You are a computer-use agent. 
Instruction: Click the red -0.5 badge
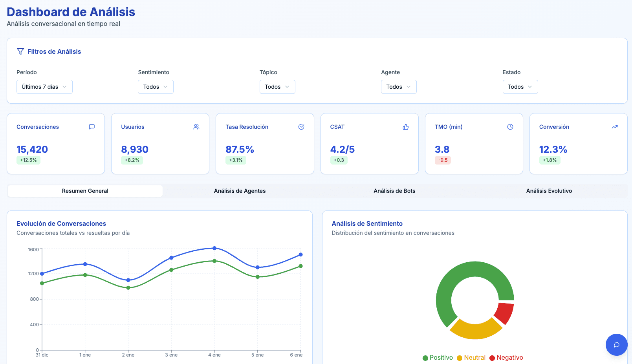(443, 160)
